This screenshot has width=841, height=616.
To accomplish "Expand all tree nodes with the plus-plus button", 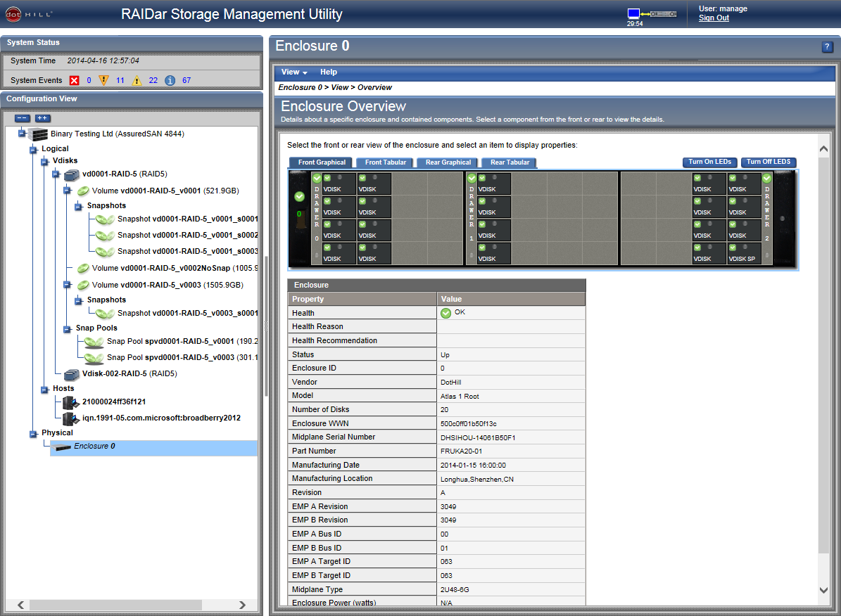I will coord(42,118).
